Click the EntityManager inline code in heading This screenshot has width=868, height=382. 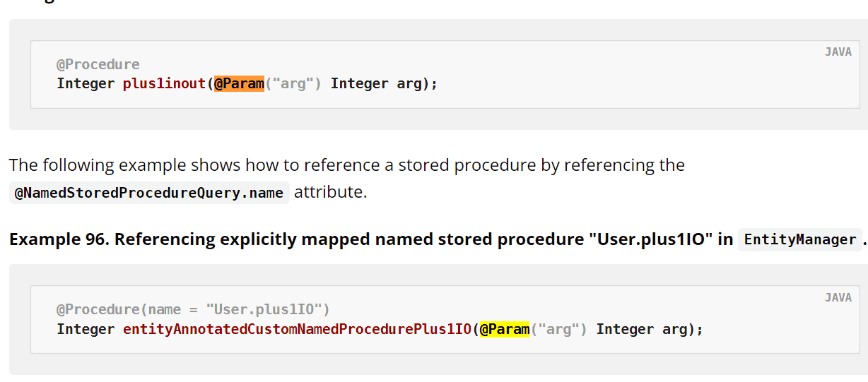point(800,239)
